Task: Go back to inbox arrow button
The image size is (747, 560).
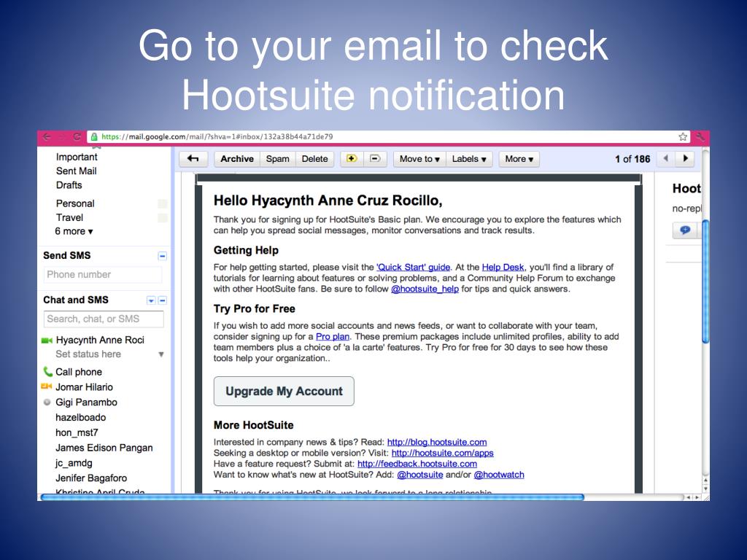Action: (x=193, y=158)
